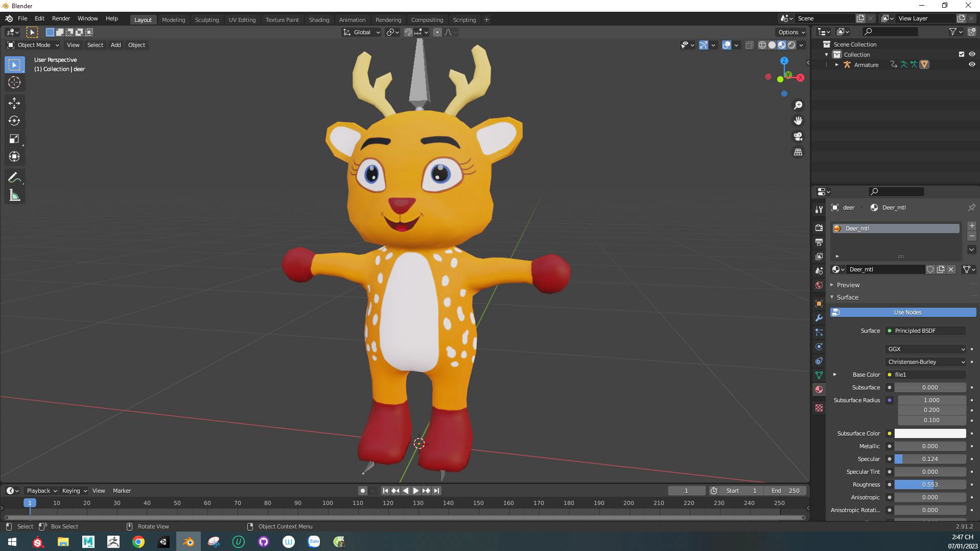Expand the Preview panel

pos(848,285)
